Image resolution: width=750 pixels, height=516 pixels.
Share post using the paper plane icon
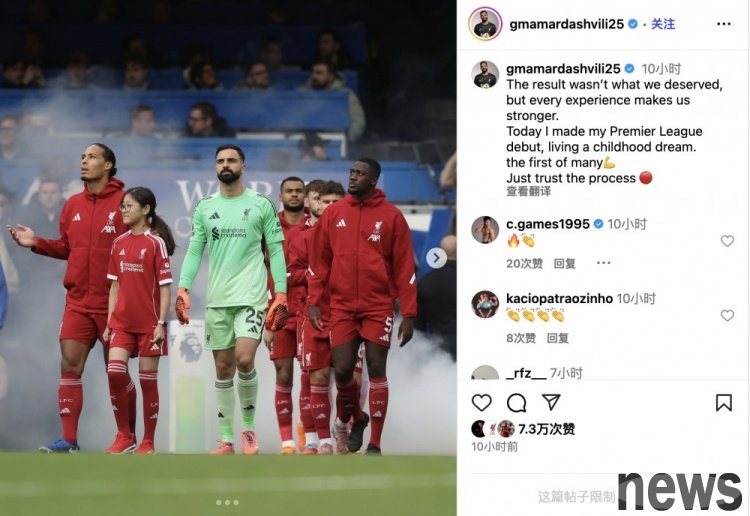[551, 402]
